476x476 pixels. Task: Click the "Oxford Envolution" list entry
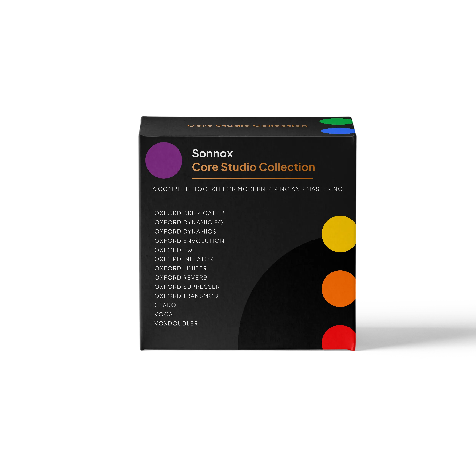coord(189,241)
